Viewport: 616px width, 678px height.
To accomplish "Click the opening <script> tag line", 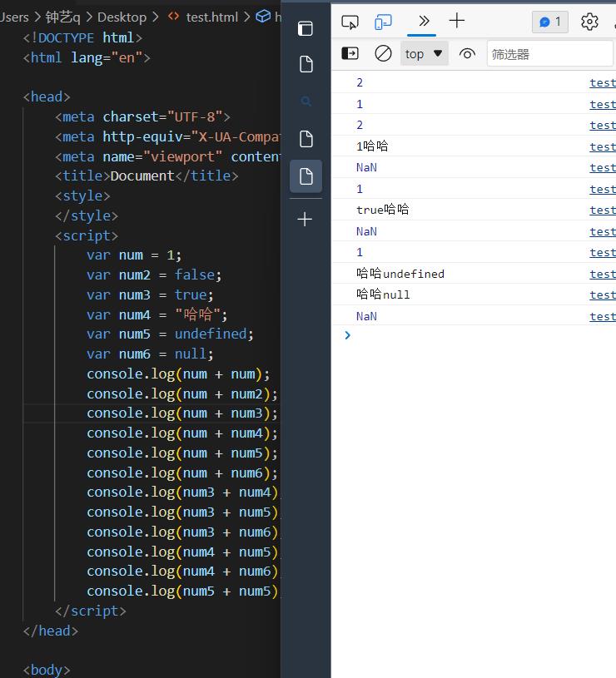I will pos(86,235).
